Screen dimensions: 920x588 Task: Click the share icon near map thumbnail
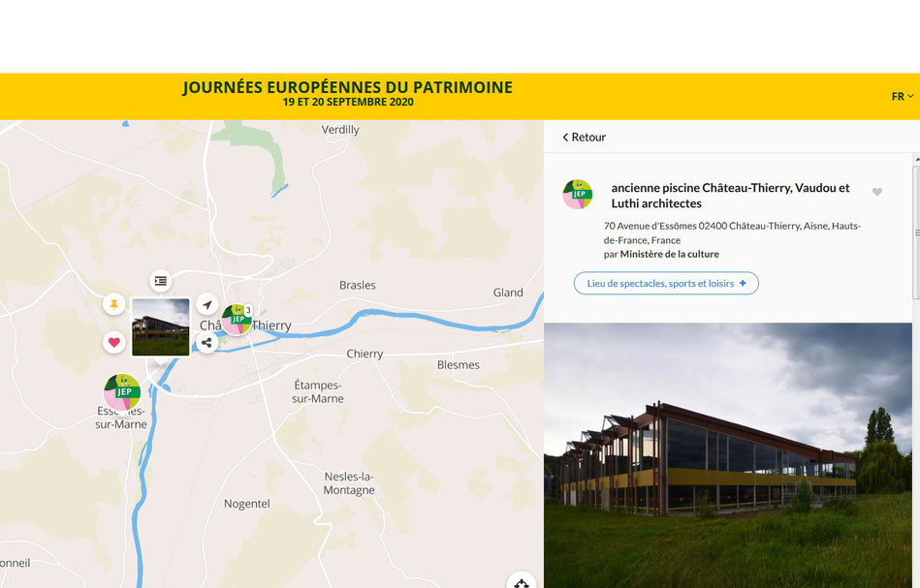(x=206, y=343)
